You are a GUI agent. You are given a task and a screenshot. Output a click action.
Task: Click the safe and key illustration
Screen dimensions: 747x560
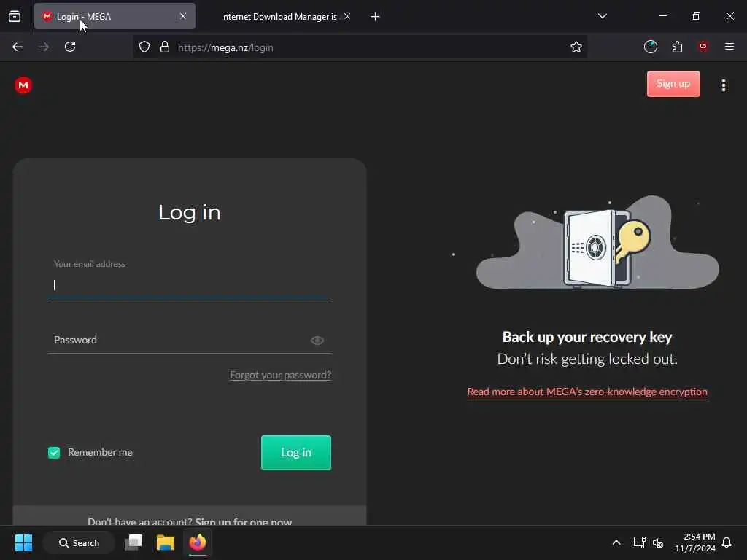click(x=597, y=243)
